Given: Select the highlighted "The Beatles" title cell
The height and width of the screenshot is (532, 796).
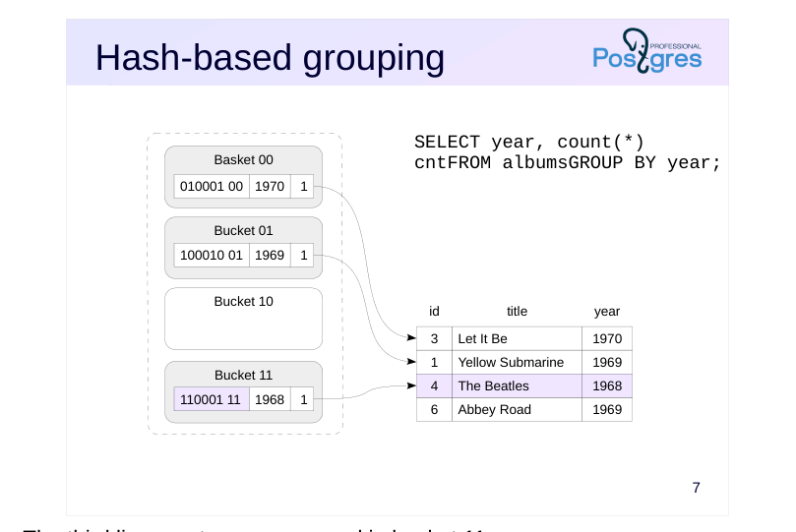Looking at the screenshot, I should click(x=517, y=385).
